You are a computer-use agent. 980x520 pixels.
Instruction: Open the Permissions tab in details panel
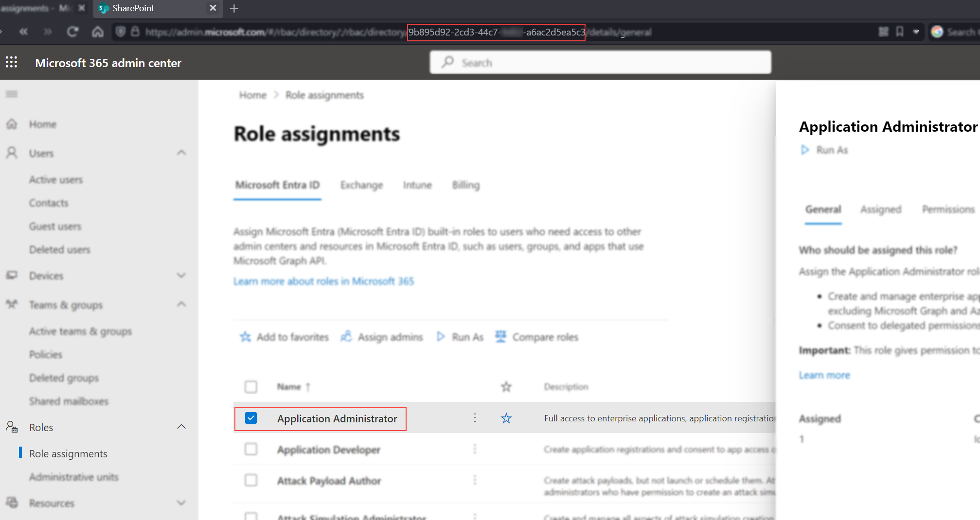pos(948,209)
